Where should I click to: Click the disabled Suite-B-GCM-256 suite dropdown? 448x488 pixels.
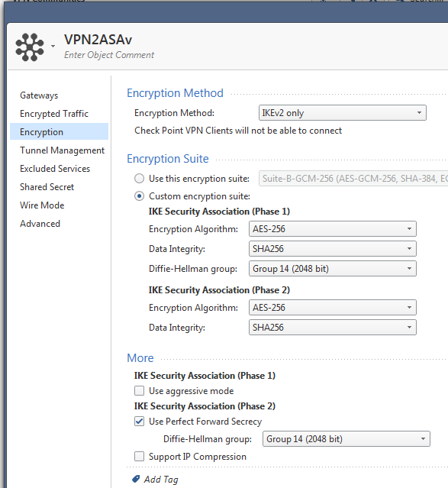pos(353,179)
